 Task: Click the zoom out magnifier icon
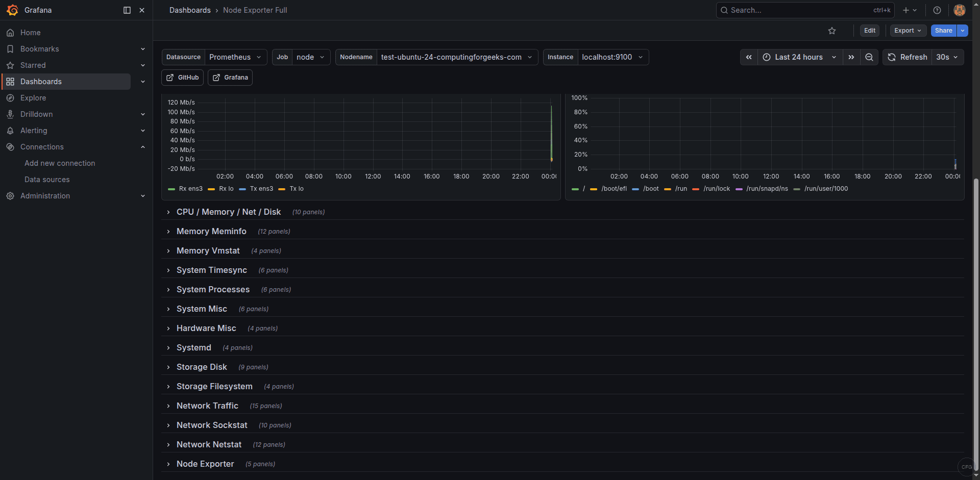tap(869, 57)
